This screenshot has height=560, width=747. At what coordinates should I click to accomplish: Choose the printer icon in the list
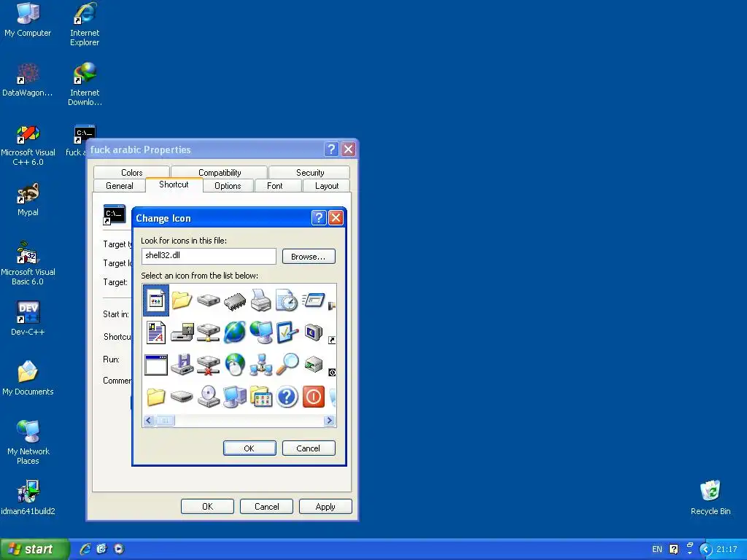(260, 300)
